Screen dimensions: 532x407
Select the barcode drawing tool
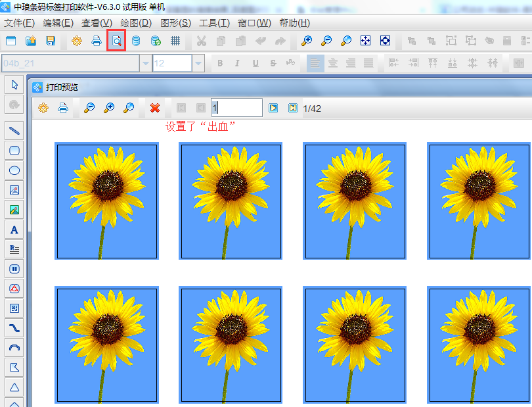pyautogui.click(x=14, y=268)
